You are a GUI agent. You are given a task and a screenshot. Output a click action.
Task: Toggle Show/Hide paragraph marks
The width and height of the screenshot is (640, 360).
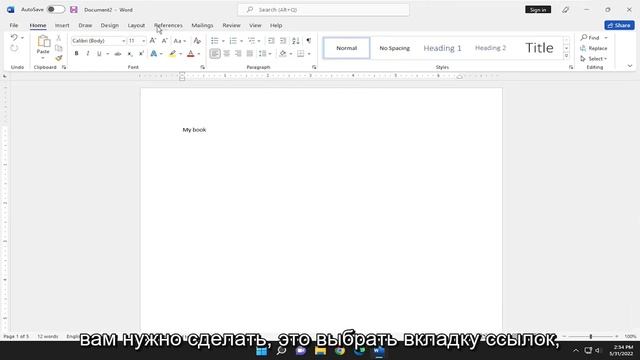[x=309, y=40]
